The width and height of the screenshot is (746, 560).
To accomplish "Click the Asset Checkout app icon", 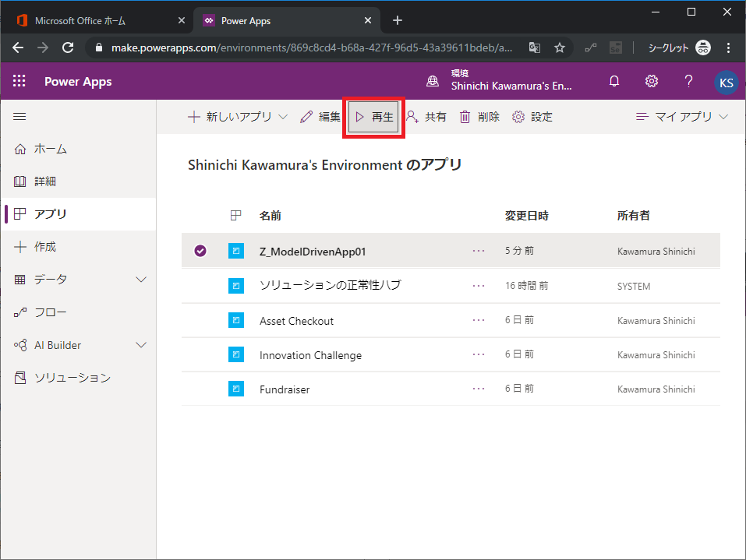I will tap(236, 320).
